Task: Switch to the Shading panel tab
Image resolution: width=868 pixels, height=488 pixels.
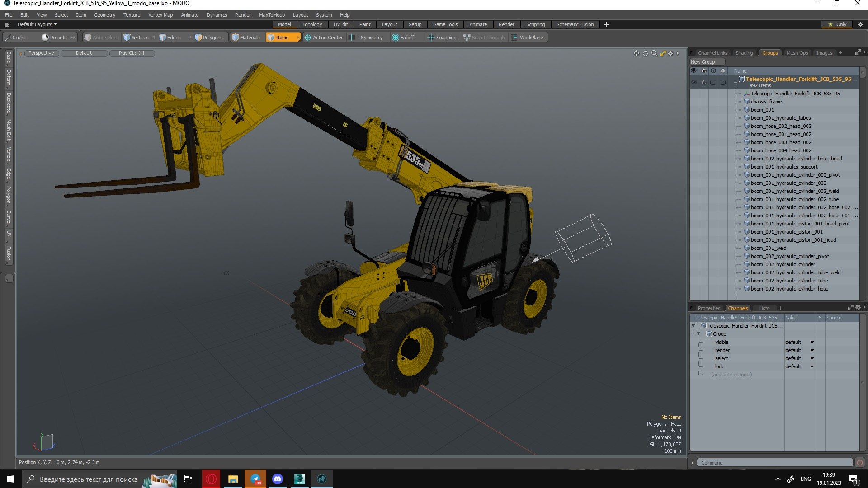Action: coord(744,53)
